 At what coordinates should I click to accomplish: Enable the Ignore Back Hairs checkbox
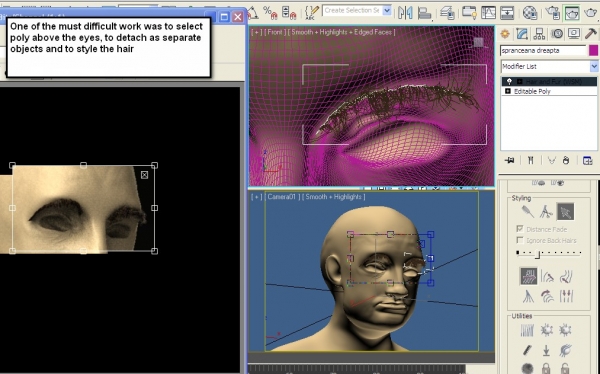[520, 240]
